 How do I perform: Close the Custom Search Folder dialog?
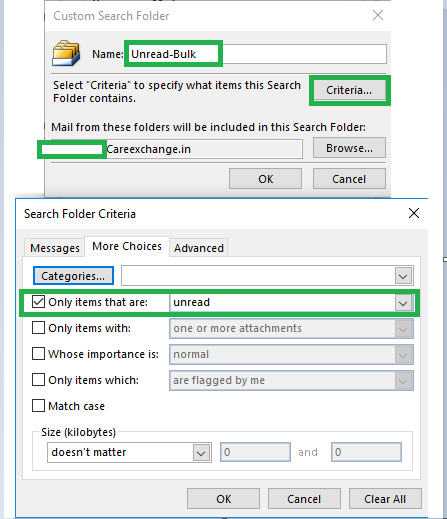[378, 15]
